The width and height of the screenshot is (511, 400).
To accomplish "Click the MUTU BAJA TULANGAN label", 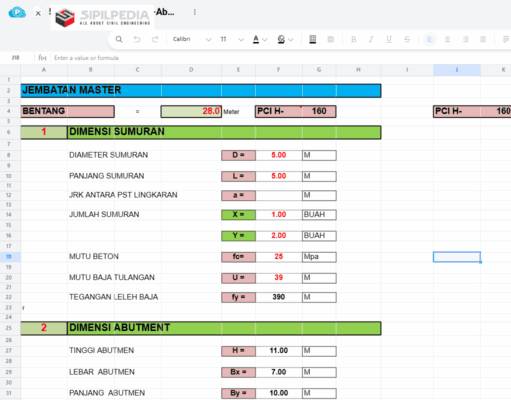I will pyautogui.click(x=112, y=278).
